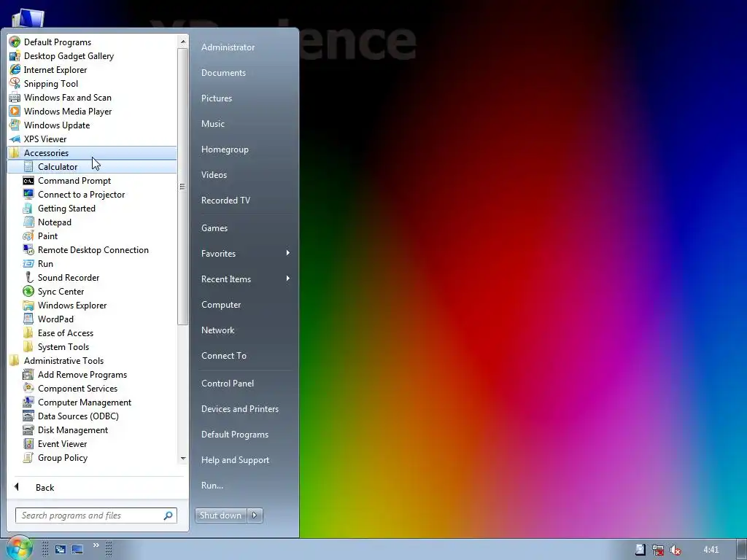Image resolution: width=747 pixels, height=560 pixels.
Task: Click Run... in the right pane
Action: pyautogui.click(x=244, y=486)
